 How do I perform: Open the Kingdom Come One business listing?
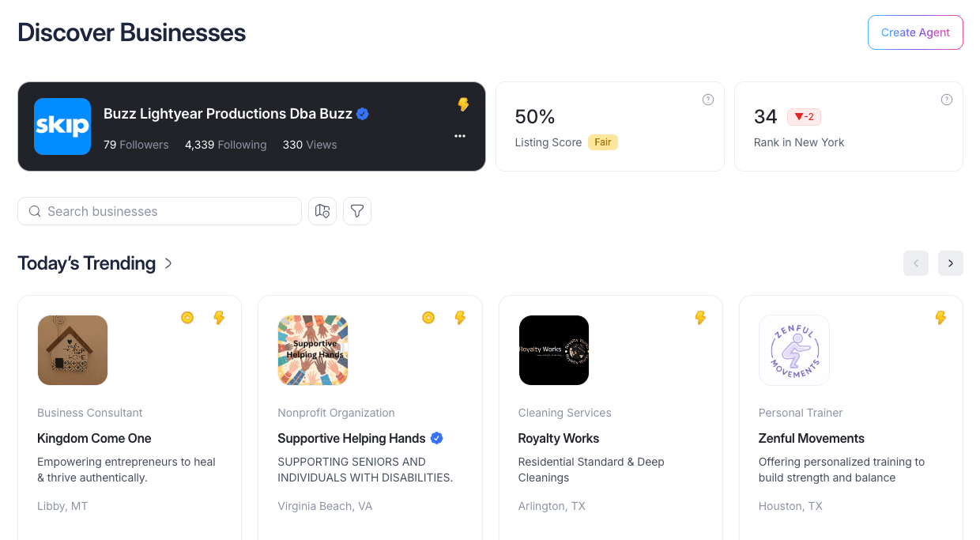(x=94, y=438)
